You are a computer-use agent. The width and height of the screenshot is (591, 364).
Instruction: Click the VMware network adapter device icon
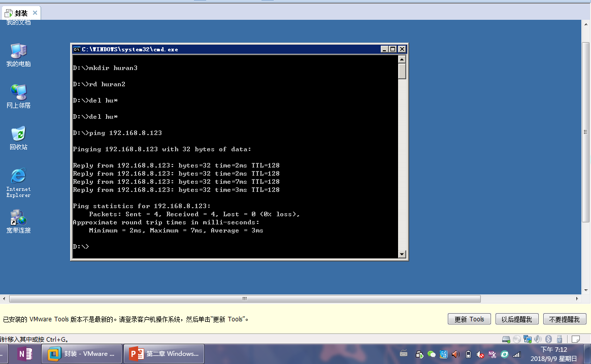(x=528, y=339)
